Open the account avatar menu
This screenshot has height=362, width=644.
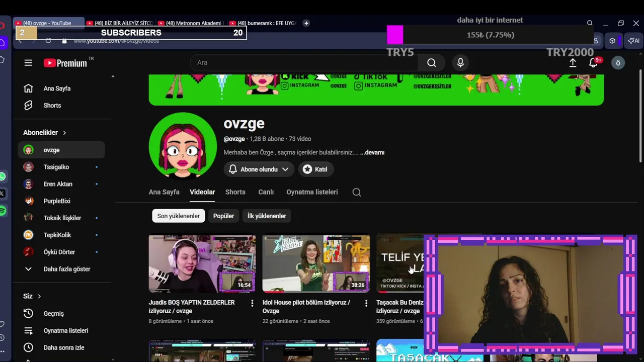pos(618,62)
